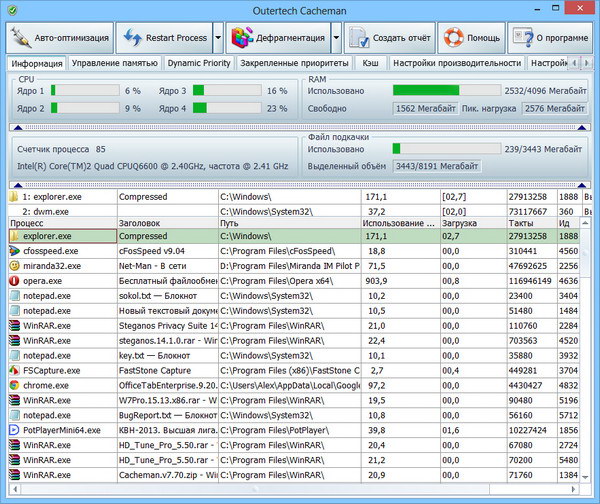
Task: Click the Авто-оптимизация broom icon
Action: [21, 38]
